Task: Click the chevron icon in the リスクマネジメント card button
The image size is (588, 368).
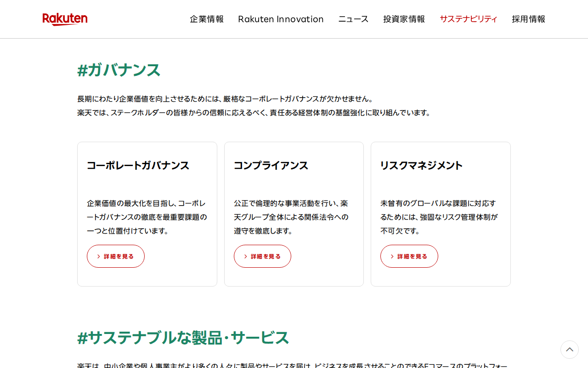Action: click(392, 257)
